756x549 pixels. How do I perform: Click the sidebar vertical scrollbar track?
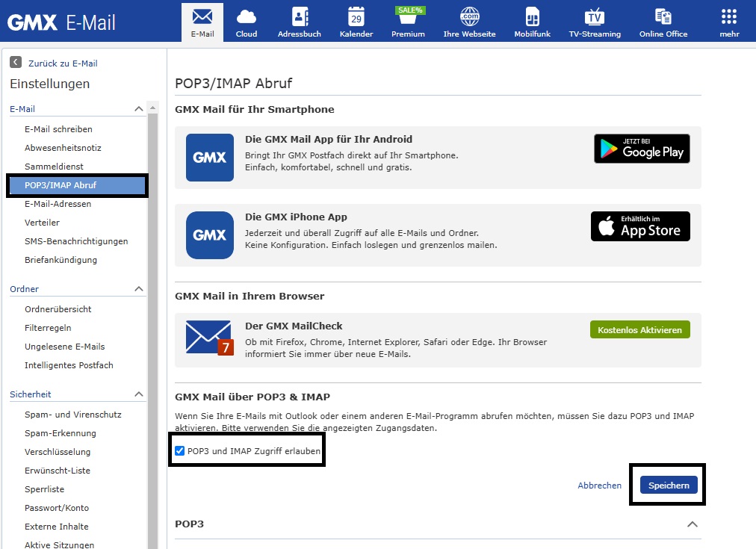click(x=153, y=331)
